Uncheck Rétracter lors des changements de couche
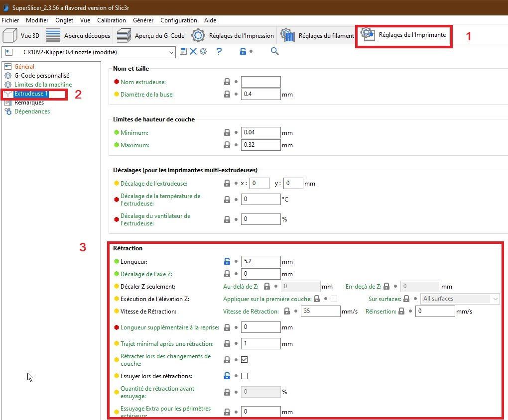 [245, 359]
